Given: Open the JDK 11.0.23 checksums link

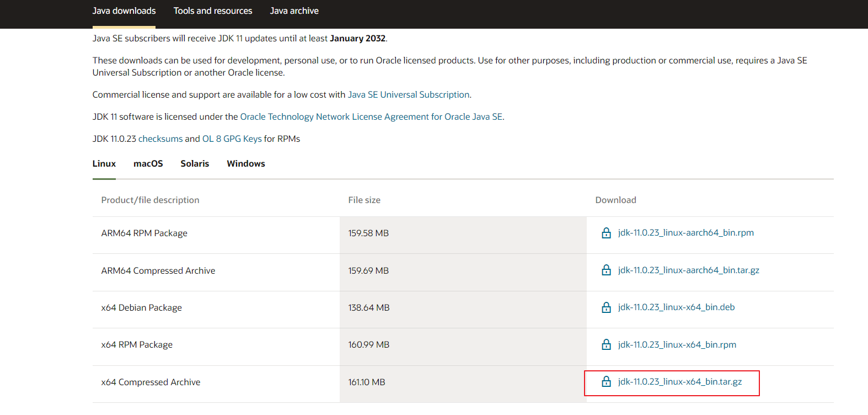Looking at the screenshot, I should [160, 139].
